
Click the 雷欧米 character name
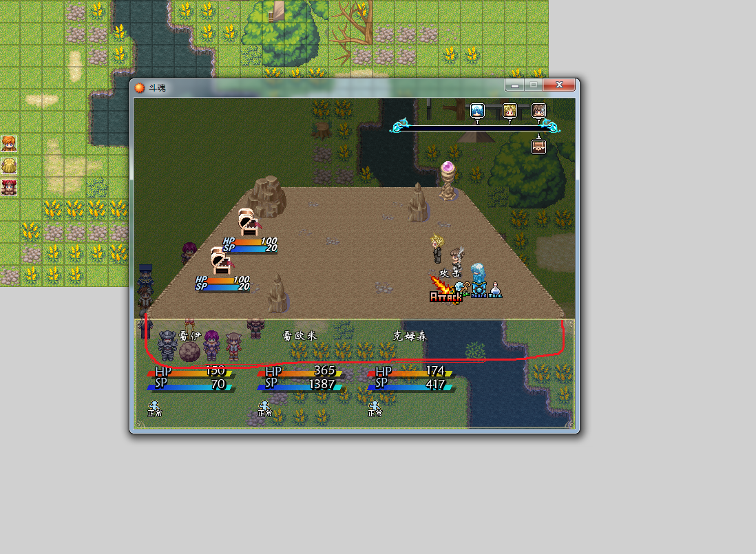click(300, 336)
